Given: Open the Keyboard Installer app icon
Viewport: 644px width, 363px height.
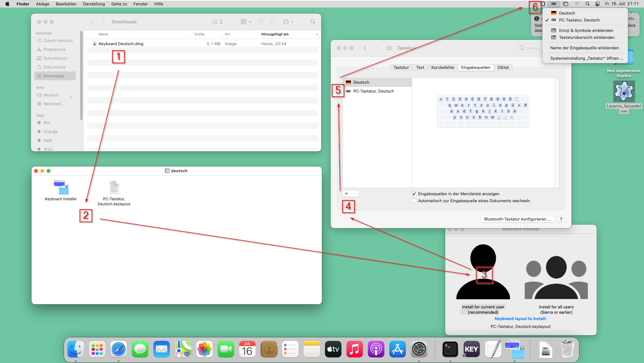Looking at the screenshot, I should (61, 187).
